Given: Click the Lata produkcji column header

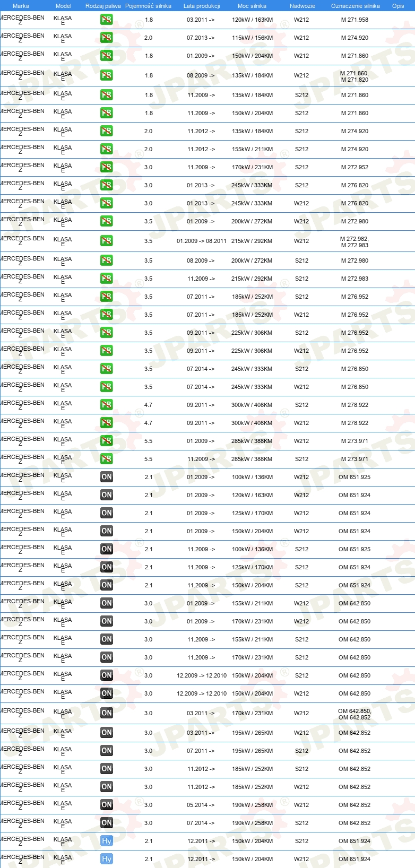Looking at the screenshot, I should [x=202, y=6].
